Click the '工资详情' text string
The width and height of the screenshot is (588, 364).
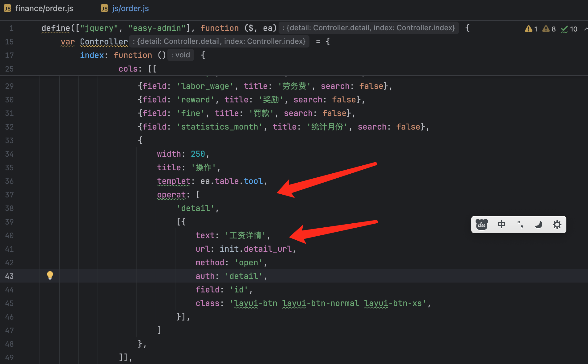tap(245, 235)
